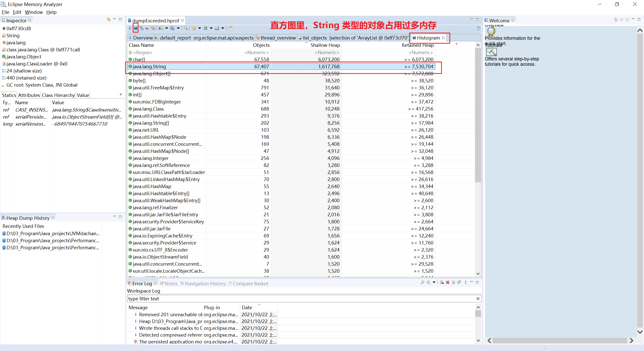Click the Clear Log Viewer icon
This screenshot has height=351, width=644.
click(442, 282)
